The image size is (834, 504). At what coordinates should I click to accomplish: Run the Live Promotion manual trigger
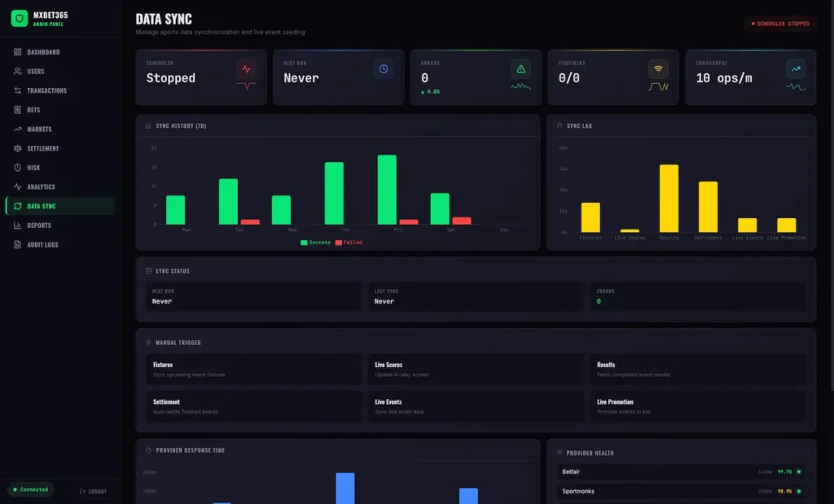[698, 406]
